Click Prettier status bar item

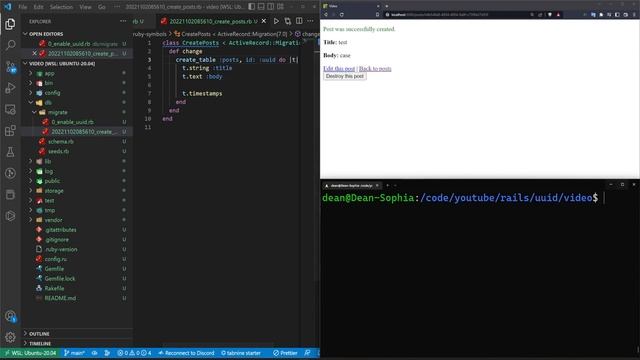[x=285, y=353]
